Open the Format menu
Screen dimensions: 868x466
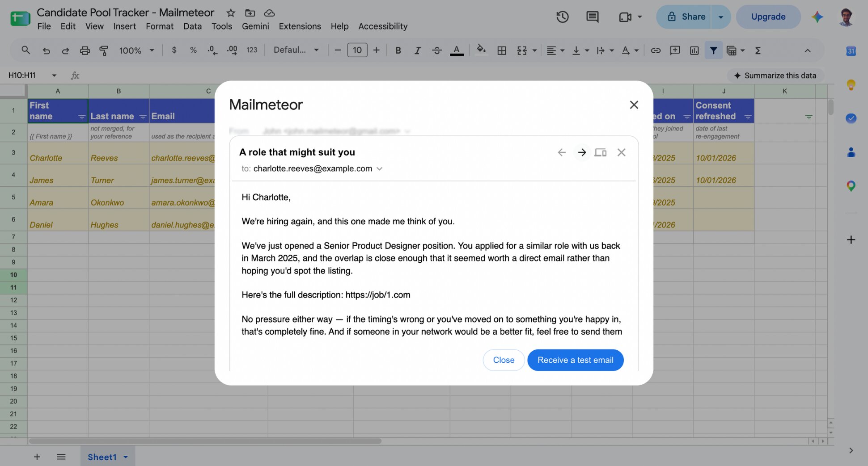(159, 26)
